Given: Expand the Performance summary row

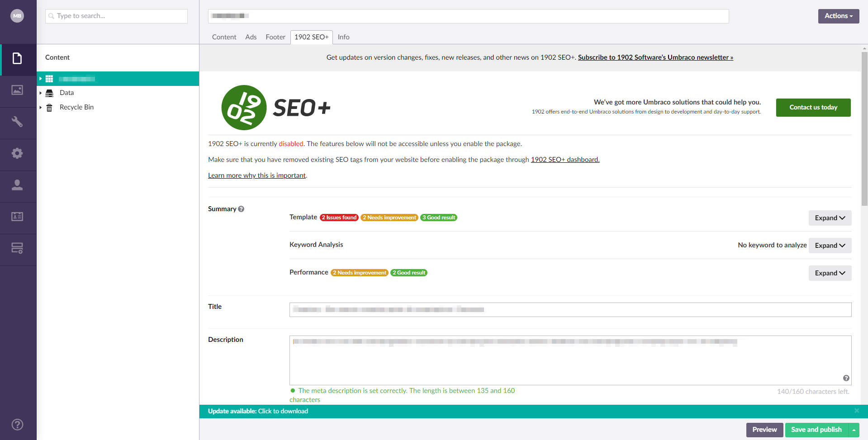Looking at the screenshot, I should 830,273.
